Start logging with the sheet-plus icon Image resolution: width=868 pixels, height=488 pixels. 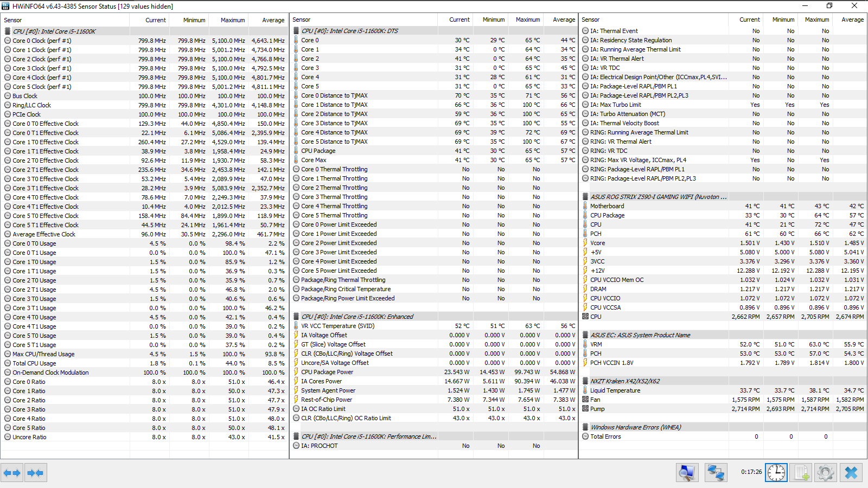pyautogui.click(x=801, y=473)
